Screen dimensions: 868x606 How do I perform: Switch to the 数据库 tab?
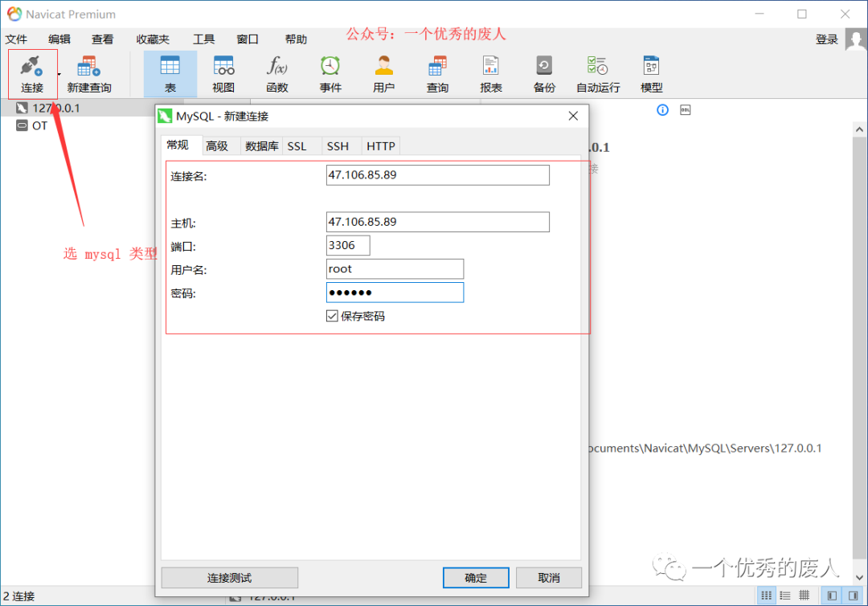coord(262,146)
